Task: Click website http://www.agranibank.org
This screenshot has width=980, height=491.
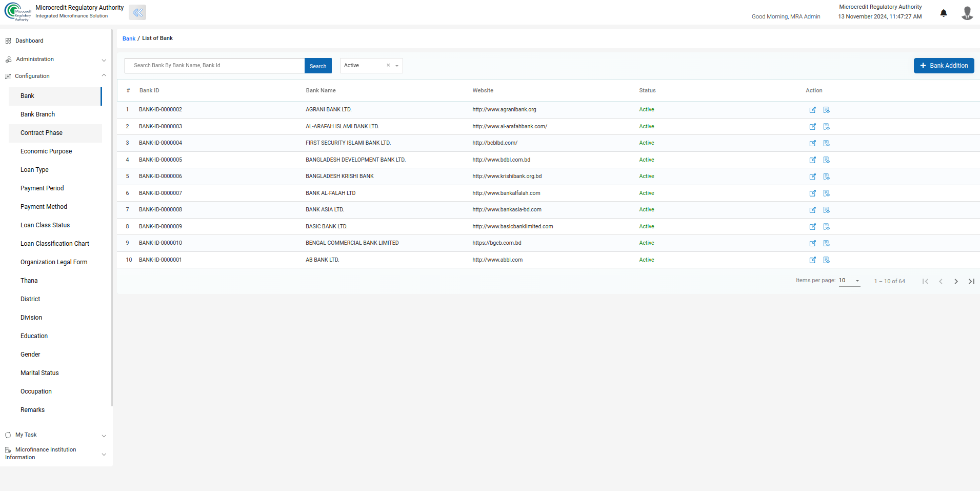Action: click(504, 110)
